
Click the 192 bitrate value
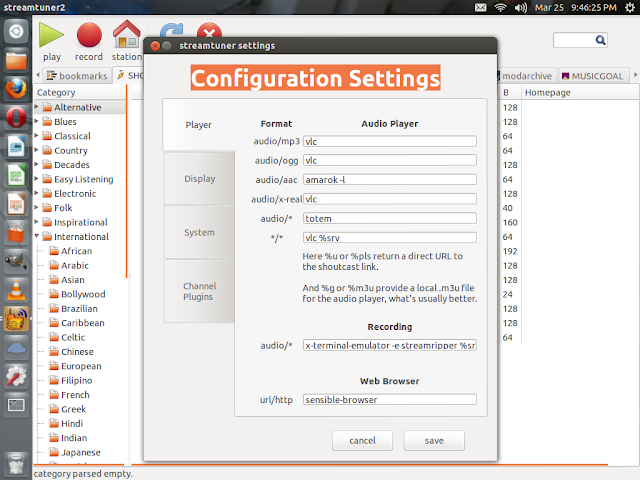(510, 251)
